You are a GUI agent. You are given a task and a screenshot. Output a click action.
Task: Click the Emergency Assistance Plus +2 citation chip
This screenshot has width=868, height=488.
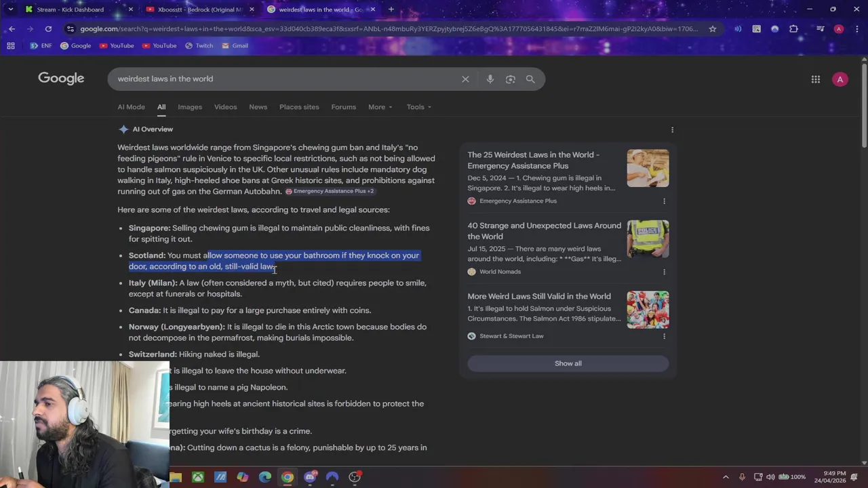tap(330, 192)
